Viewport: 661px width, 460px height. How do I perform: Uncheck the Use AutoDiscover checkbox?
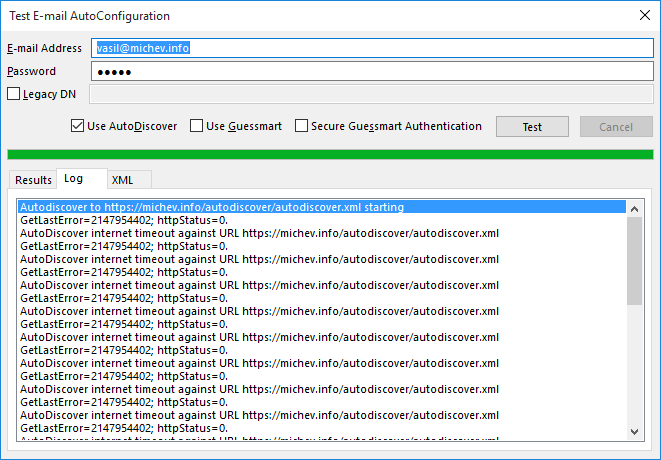tap(78, 127)
